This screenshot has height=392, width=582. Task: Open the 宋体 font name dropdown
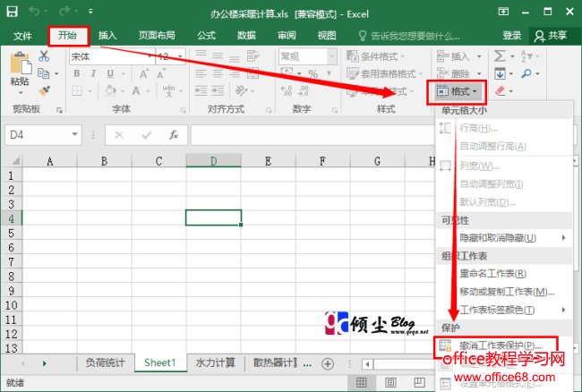coord(150,56)
